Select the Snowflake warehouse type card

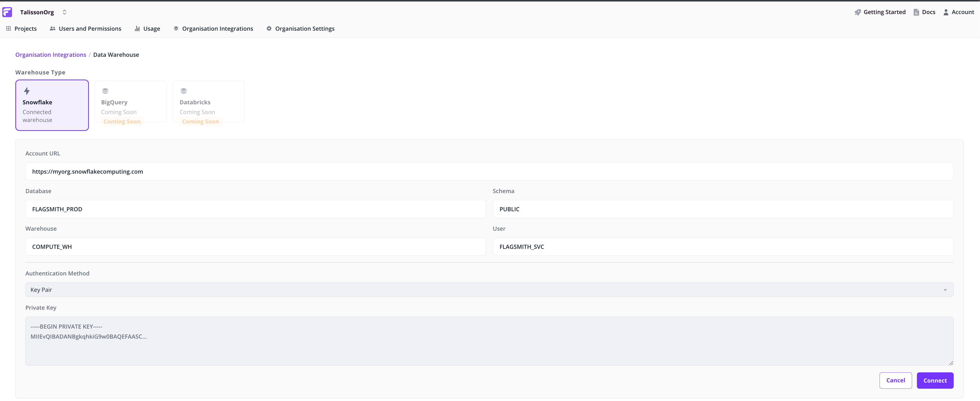(52, 105)
